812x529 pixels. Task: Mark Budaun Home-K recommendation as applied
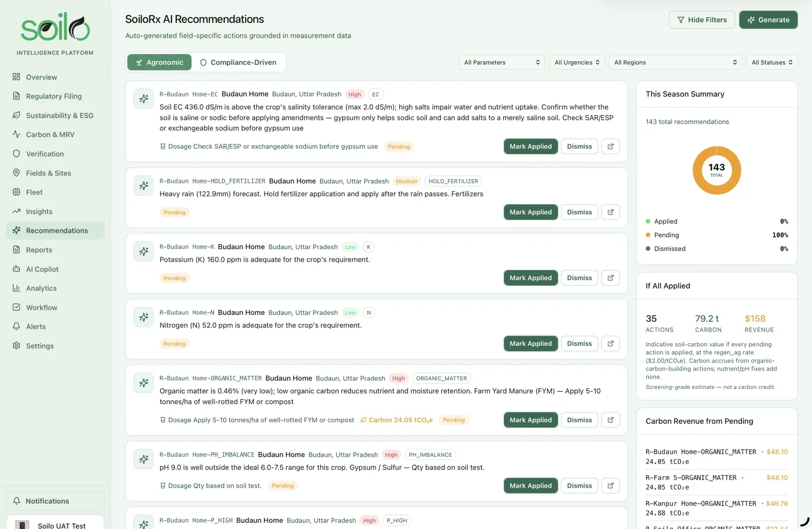tap(531, 278)
